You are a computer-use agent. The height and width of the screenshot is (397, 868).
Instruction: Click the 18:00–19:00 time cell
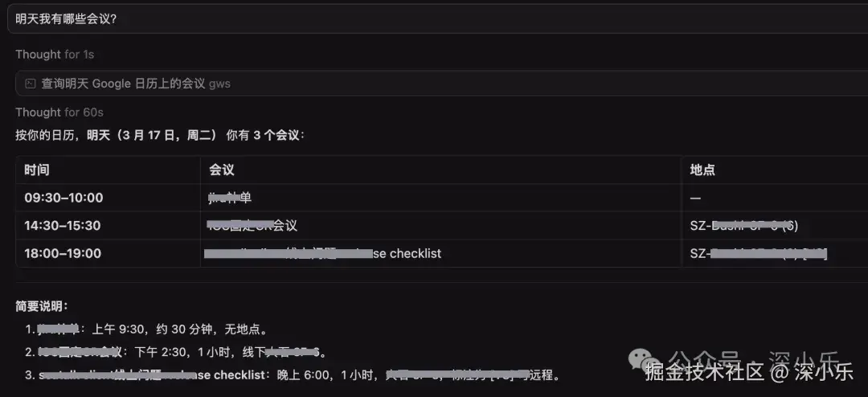[x=63, y=254]
